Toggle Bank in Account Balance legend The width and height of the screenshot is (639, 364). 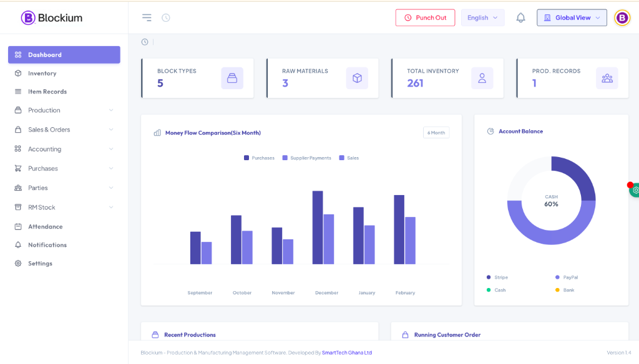click(565, 290)
